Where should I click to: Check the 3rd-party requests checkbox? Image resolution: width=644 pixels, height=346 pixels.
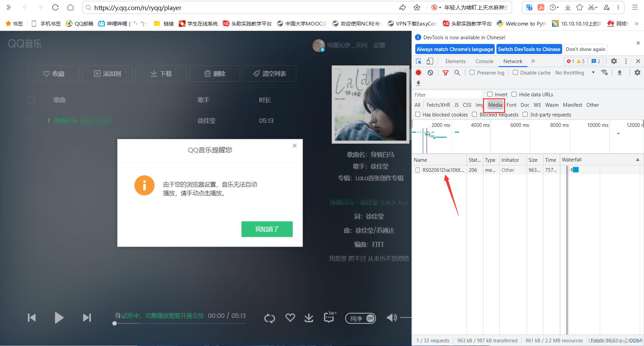pyautogui.click(x=525, y=114)
